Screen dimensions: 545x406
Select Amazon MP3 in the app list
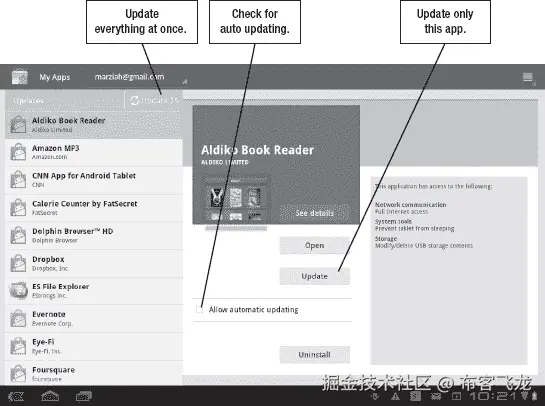pyautogui.click(x=94, y=152)
